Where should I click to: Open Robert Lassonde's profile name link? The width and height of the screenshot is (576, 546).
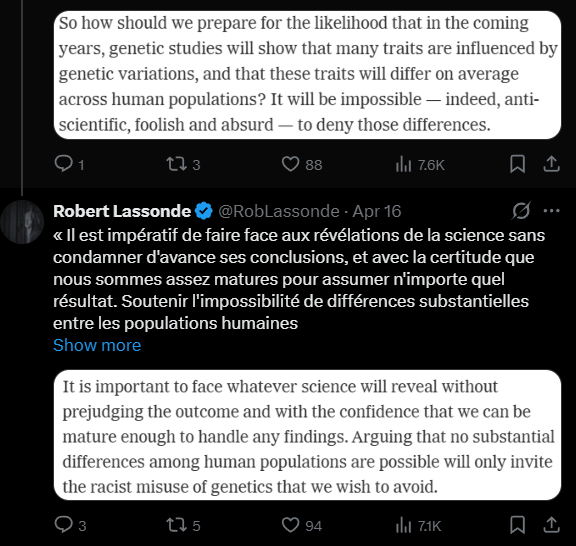coord(122,211)
